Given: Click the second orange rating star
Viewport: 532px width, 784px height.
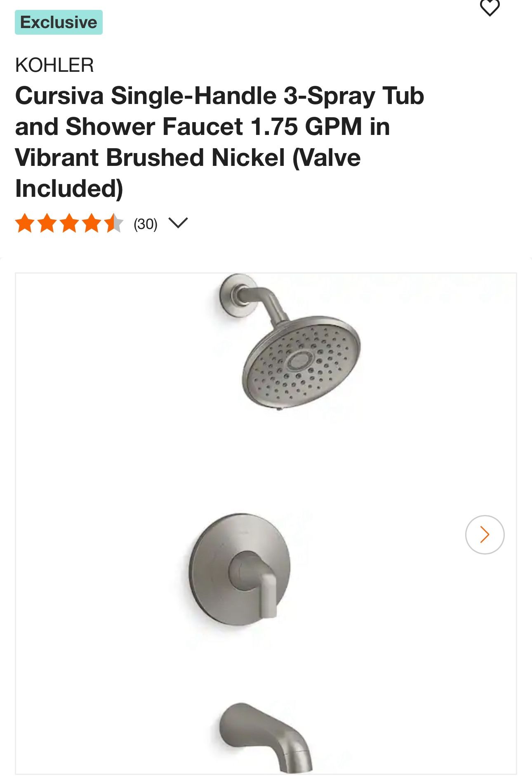Looking at the screenshot, I should 47,223.
